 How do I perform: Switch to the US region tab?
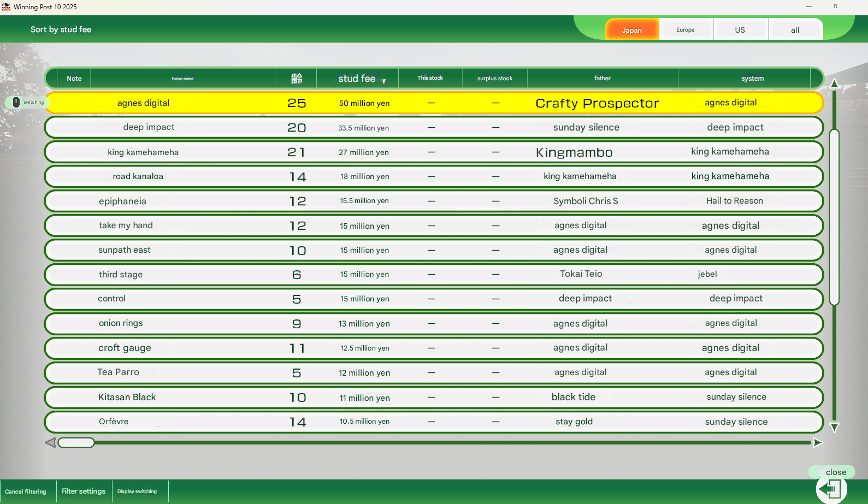[x=740, y=30]
